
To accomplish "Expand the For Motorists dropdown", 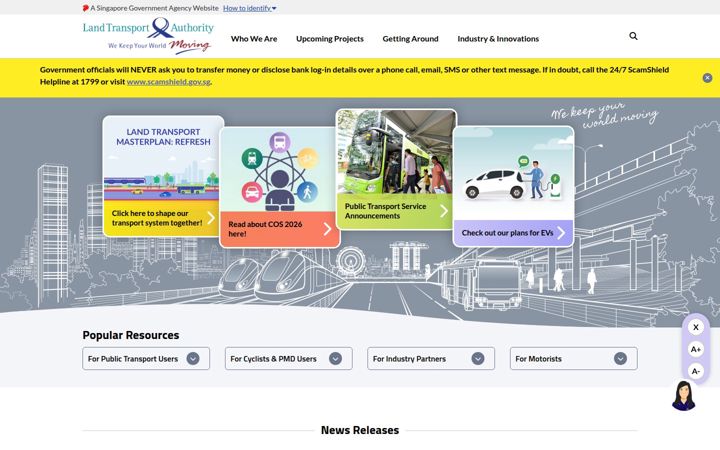I will pyautogui.click(x=574, y=359).
